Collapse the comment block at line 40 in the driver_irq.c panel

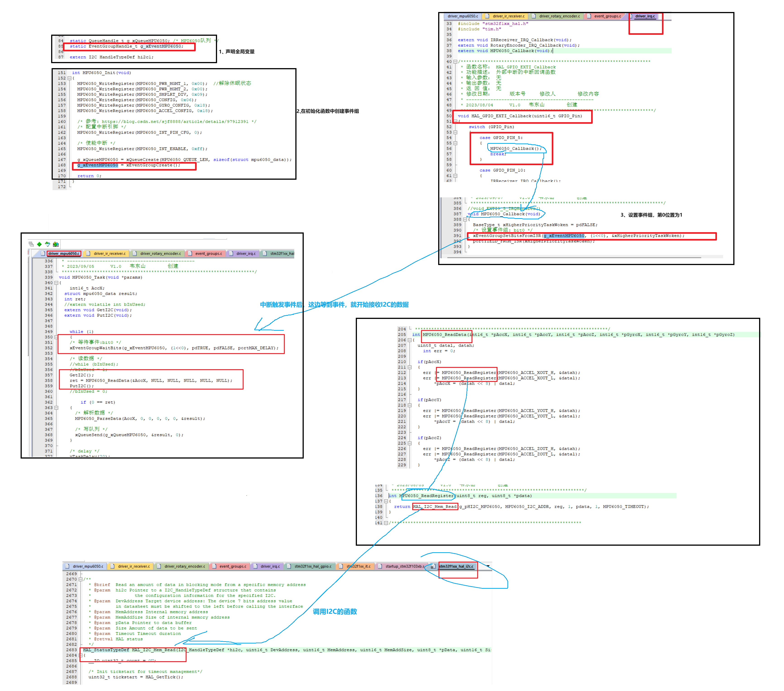[455, 61]
